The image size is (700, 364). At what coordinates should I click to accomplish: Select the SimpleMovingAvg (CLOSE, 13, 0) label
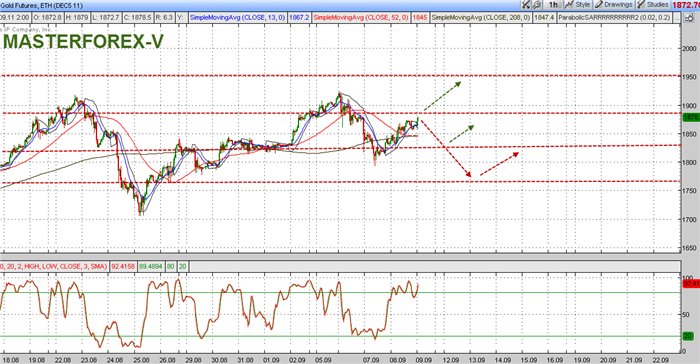click(x=238, y=17)
